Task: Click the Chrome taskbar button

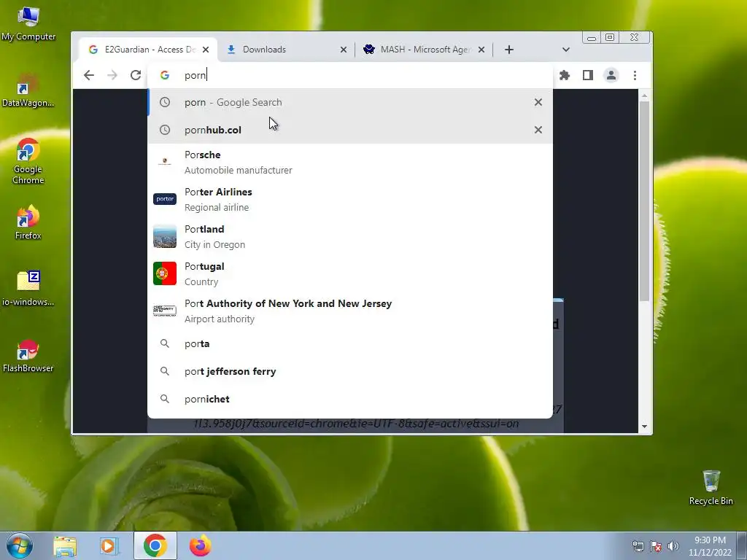Action: point(155,545)
